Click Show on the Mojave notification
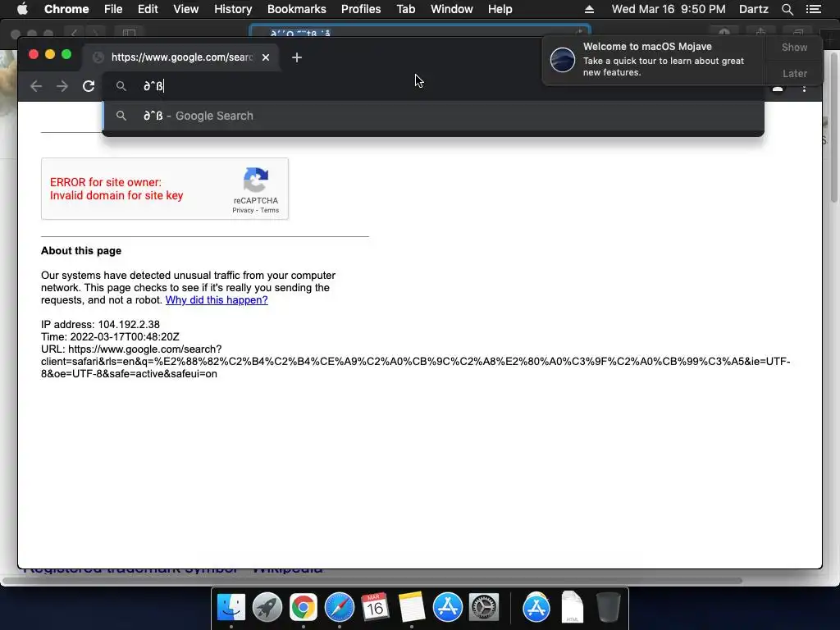 pos(794,47)
